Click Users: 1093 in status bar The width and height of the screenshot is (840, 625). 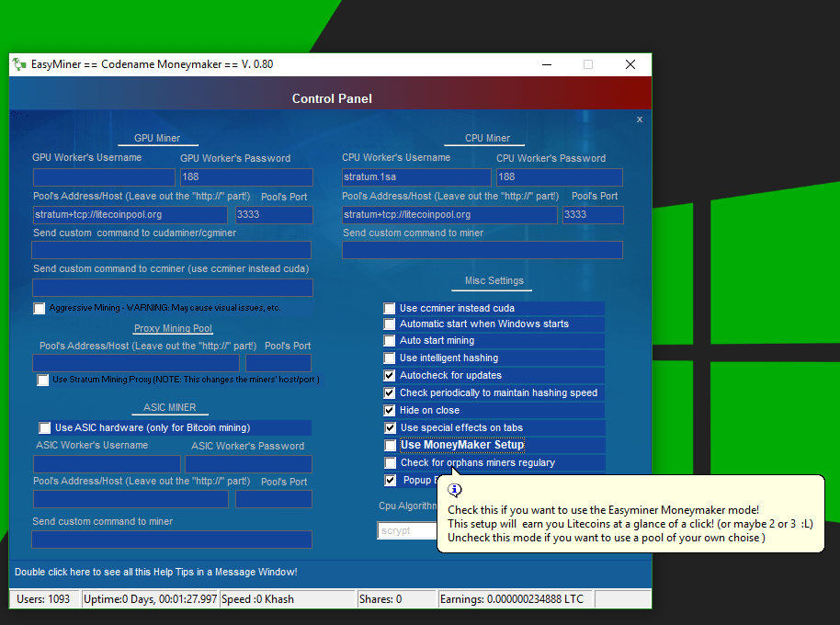point(43,599)
